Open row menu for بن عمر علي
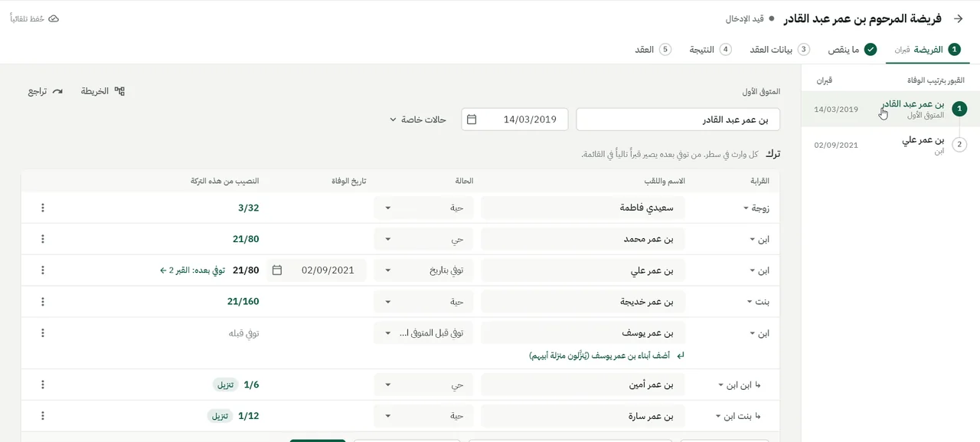 (x=43, y=270)
